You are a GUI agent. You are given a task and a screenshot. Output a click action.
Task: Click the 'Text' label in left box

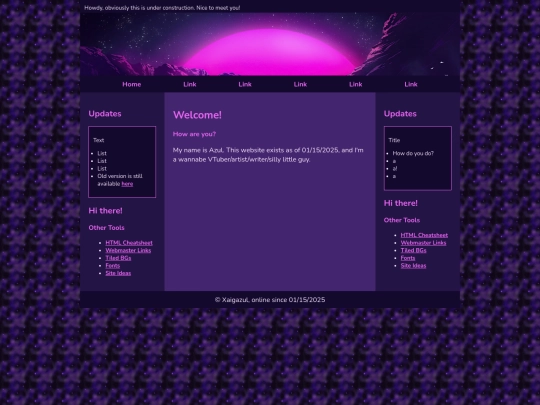click(98, 140)
